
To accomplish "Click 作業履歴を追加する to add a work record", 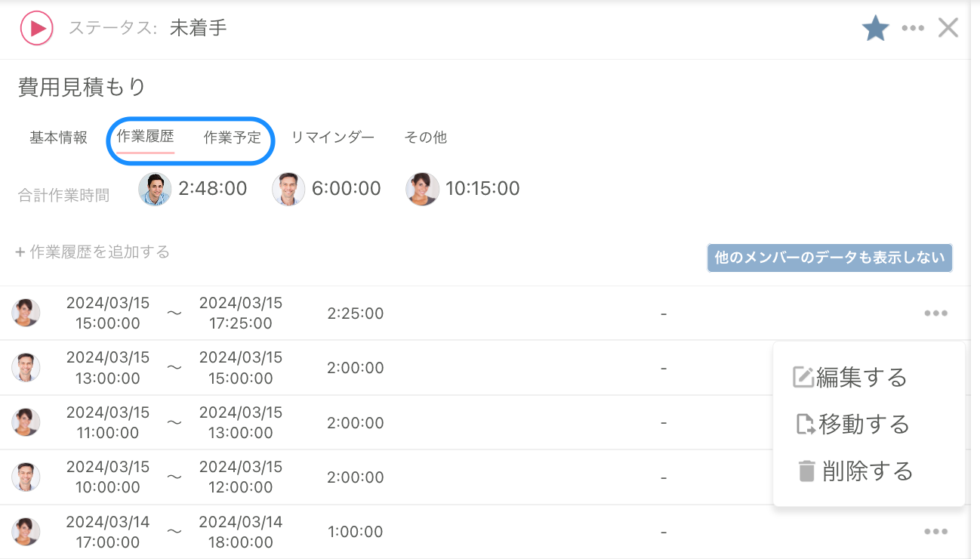I will (x=98, y=252).
